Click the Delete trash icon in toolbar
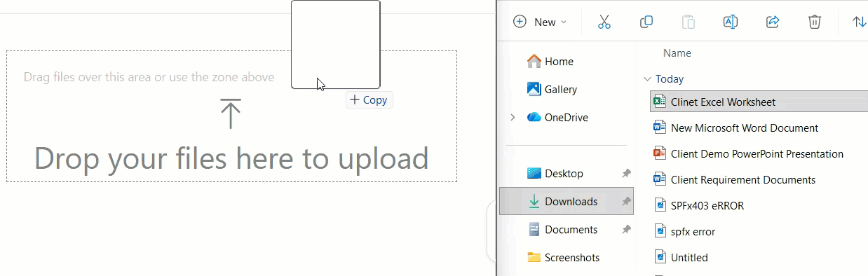Screen dimensions: 868x276 pyautogui.click(x=814, y=22)
